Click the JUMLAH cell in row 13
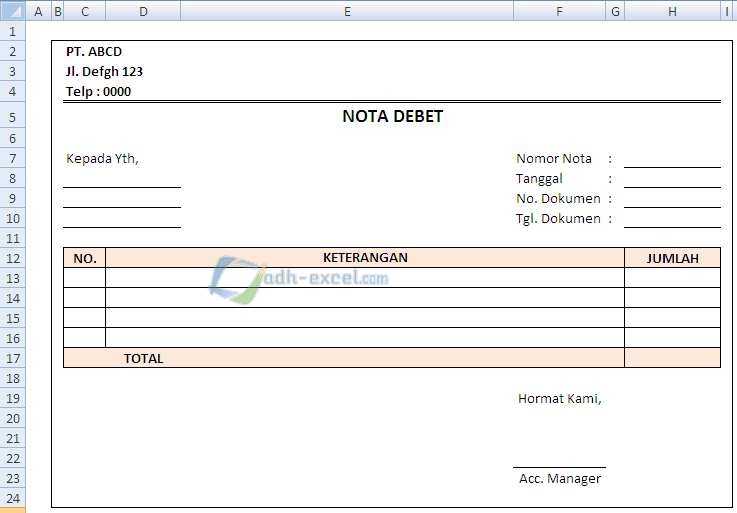The width and height of the screenshot is (737, 513). (673, 278)
